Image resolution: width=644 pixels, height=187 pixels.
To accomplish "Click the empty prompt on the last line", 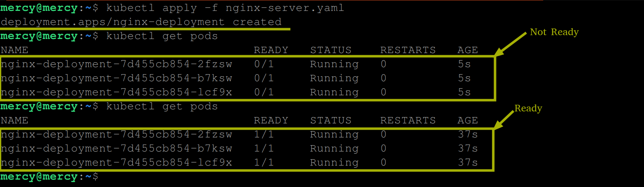I will pos(49,176).
